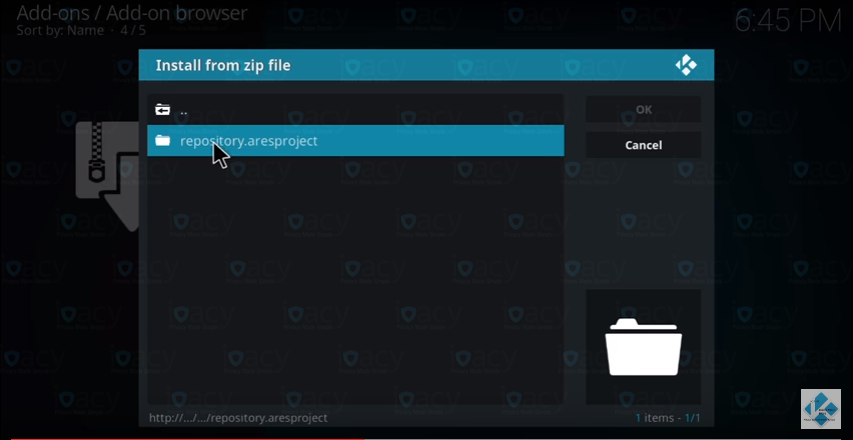This screenshot has width=853, height=440.
Task: Click the Sort by: Name label
Action: point(60,30)
